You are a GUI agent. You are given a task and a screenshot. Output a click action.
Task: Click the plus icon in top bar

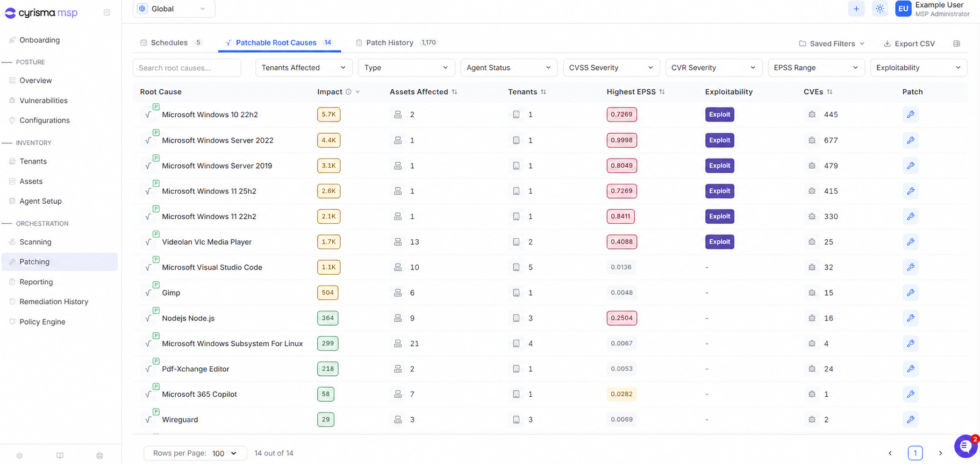pos(856,9)
